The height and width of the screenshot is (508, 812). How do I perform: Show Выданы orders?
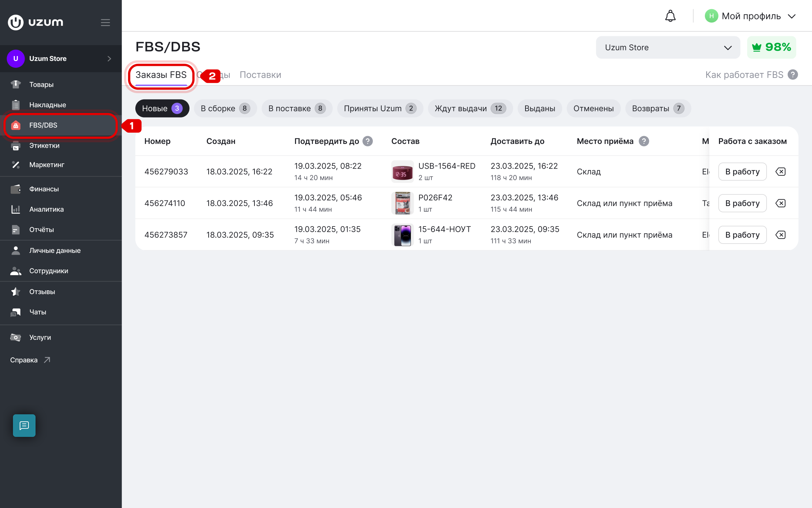pos(540,108)
